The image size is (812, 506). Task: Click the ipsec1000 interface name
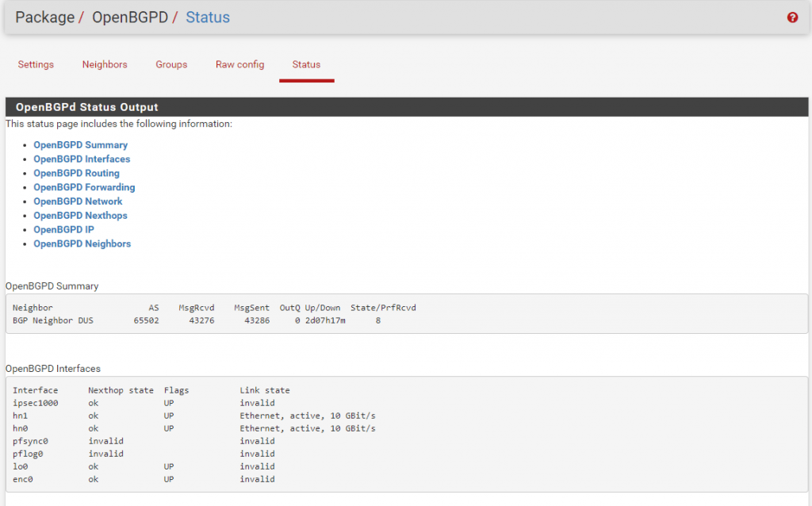pos(35,403)
